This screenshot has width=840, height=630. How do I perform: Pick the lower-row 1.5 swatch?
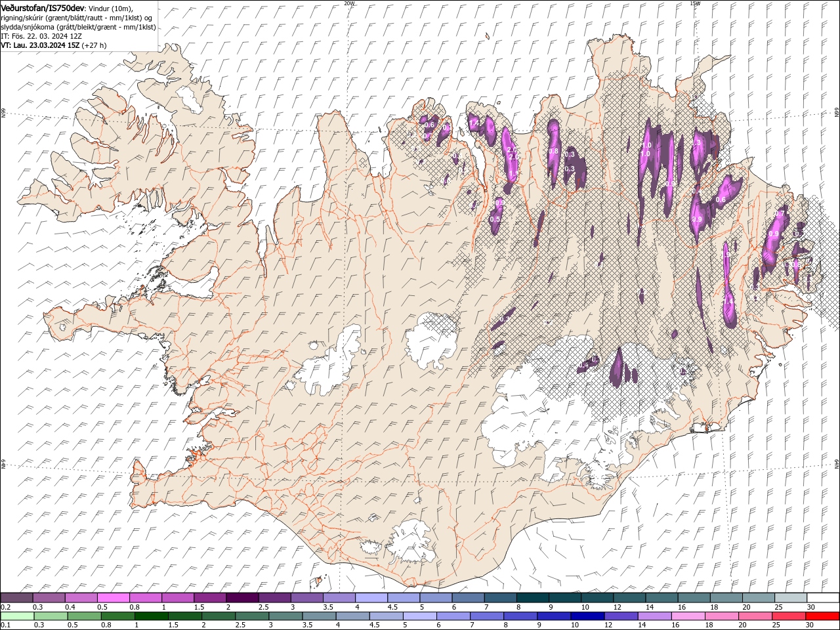(x=184, y=616)
